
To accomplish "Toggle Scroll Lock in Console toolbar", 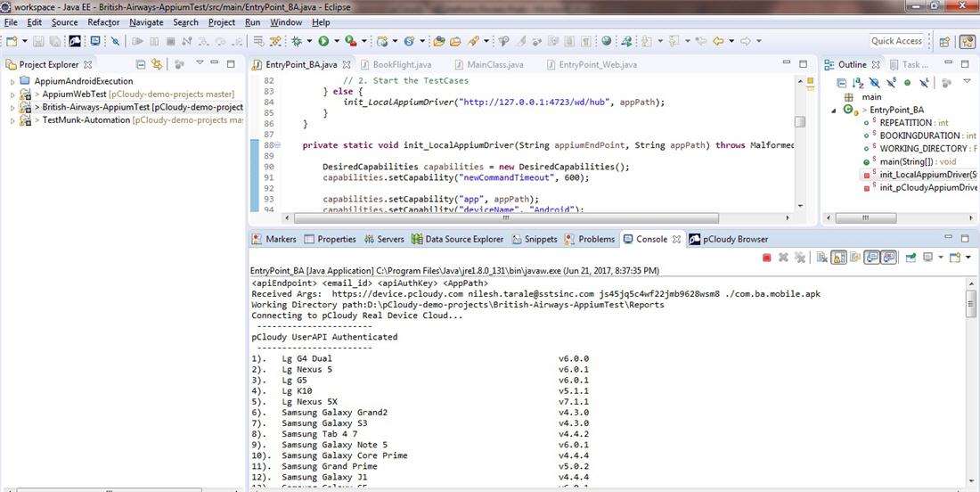I will pos(838,258).
